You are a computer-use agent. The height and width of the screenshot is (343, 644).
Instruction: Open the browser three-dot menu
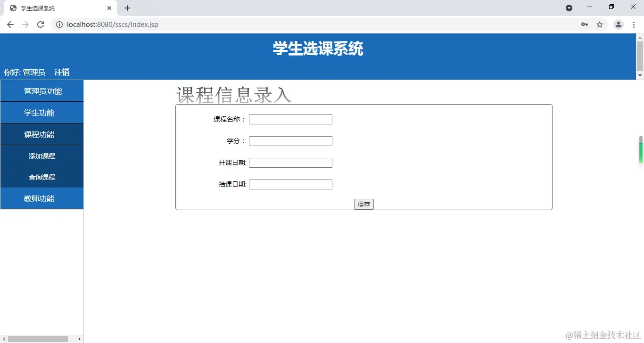pyautogui.click(x=634, y=24)
